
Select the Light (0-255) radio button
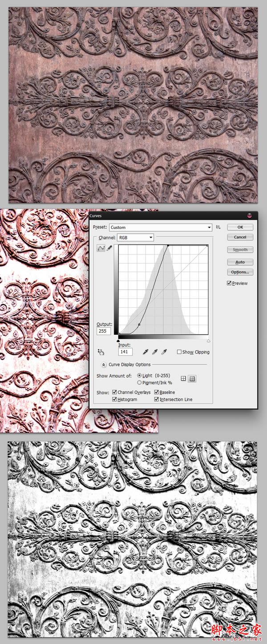(x=139, y=375)
